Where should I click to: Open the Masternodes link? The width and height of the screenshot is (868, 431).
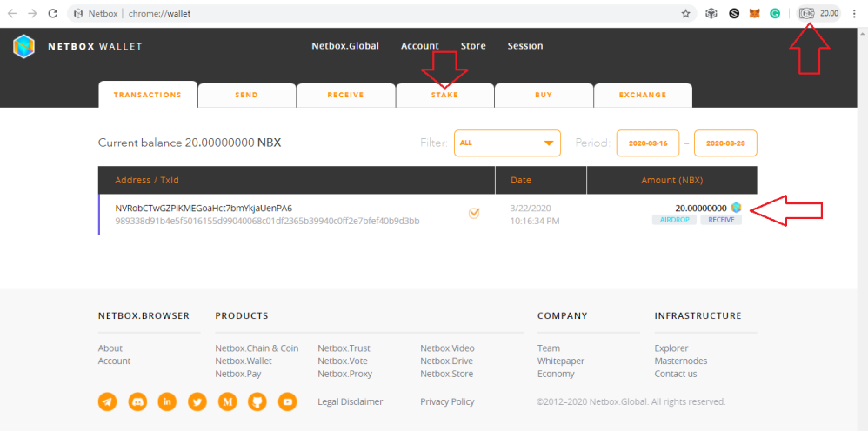tap(681, 361)
